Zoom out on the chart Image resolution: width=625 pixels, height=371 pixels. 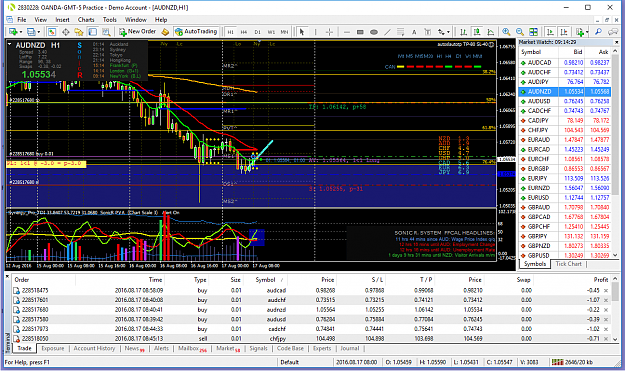520,32
